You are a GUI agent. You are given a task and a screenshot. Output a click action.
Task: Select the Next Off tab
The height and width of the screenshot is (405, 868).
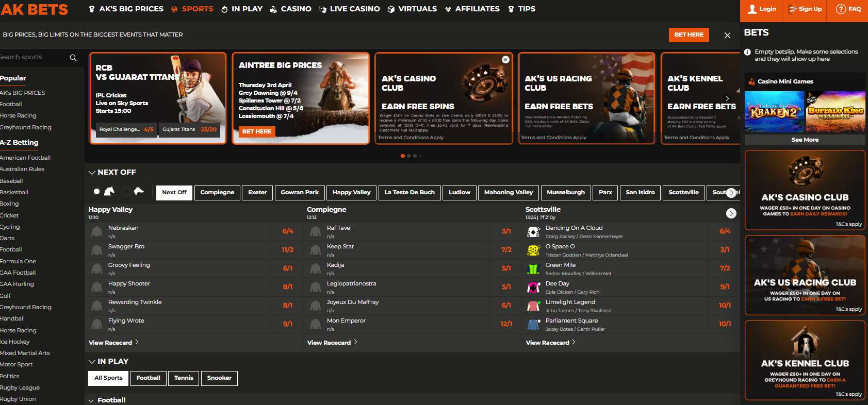[x=174, y=192]
